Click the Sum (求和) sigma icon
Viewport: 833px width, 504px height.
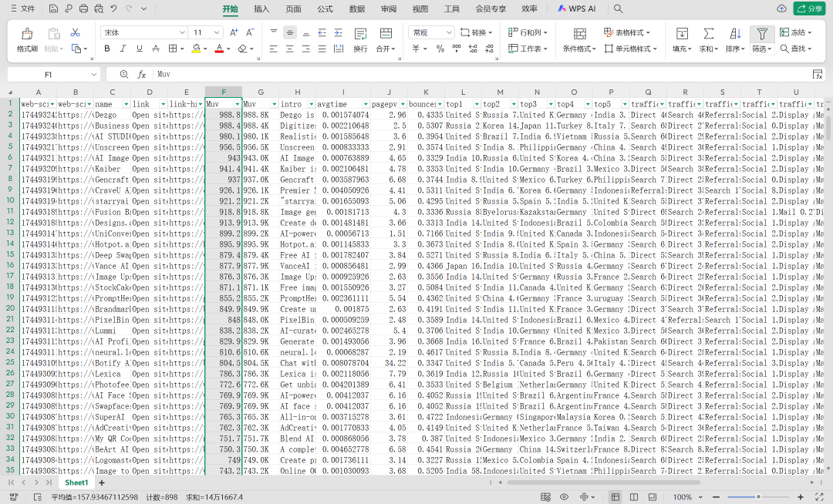coord(708,34)
